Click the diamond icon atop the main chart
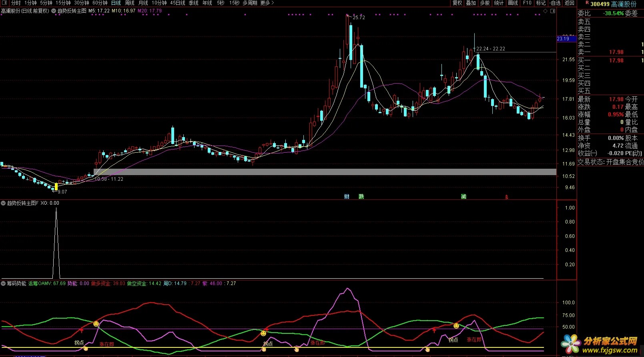The width and height of the screenshot is (644, 357). tap(546, 11)
